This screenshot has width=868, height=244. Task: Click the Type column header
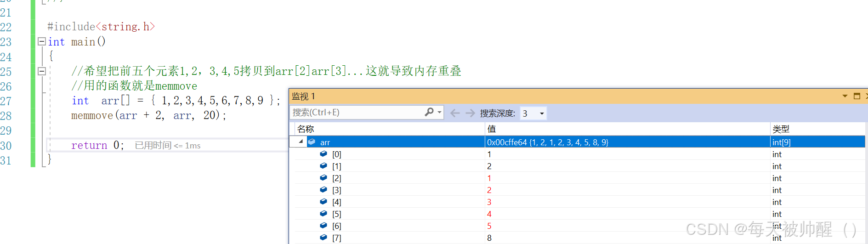tap(781, 129)
